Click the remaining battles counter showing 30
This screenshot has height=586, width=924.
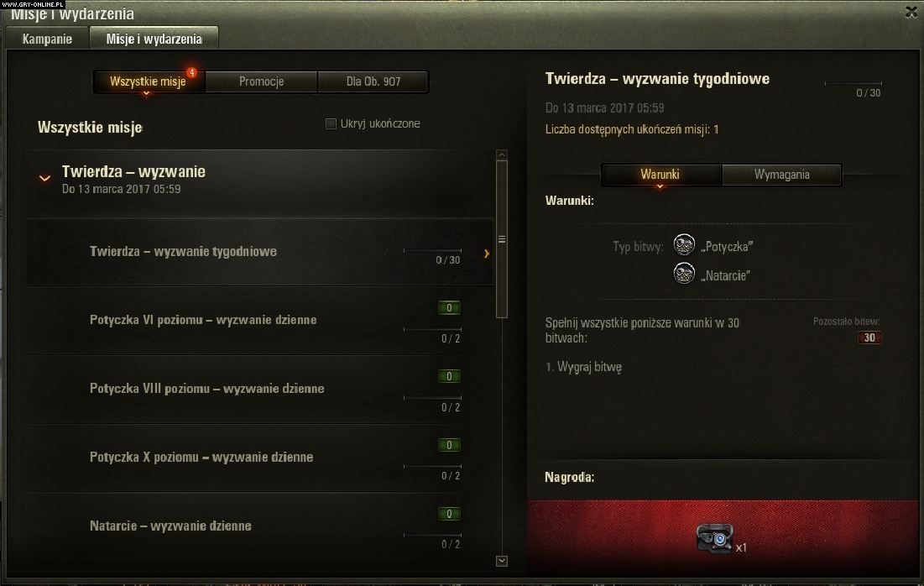tap(869, 337)
